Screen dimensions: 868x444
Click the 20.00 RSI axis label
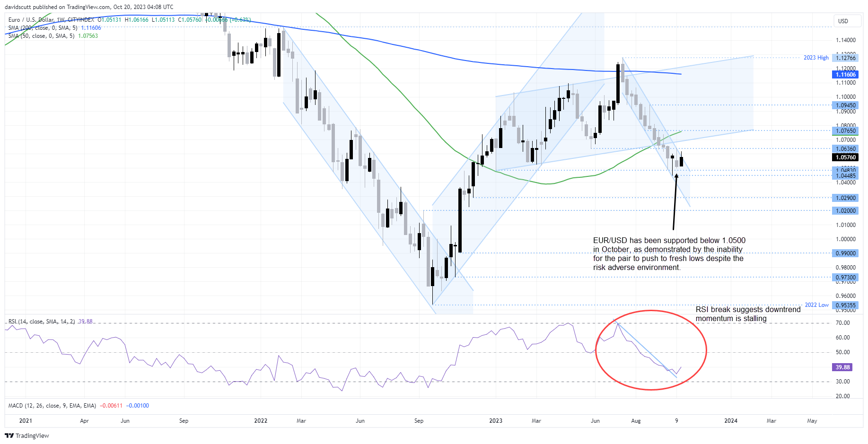pyautogui.click(x=843, y=396)
